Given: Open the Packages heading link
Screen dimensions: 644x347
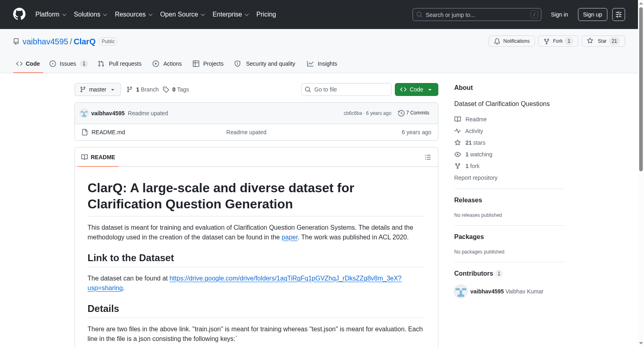Looking at the screenshot, I should 469,237.
